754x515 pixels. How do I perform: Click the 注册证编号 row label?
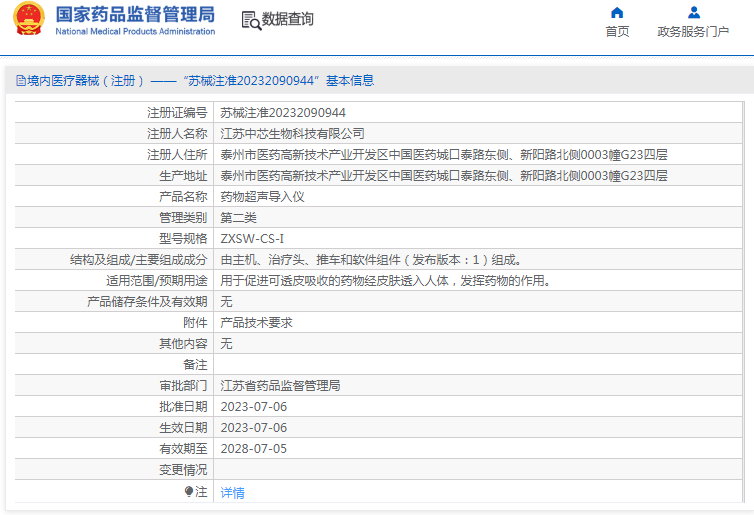coord(177,113)
